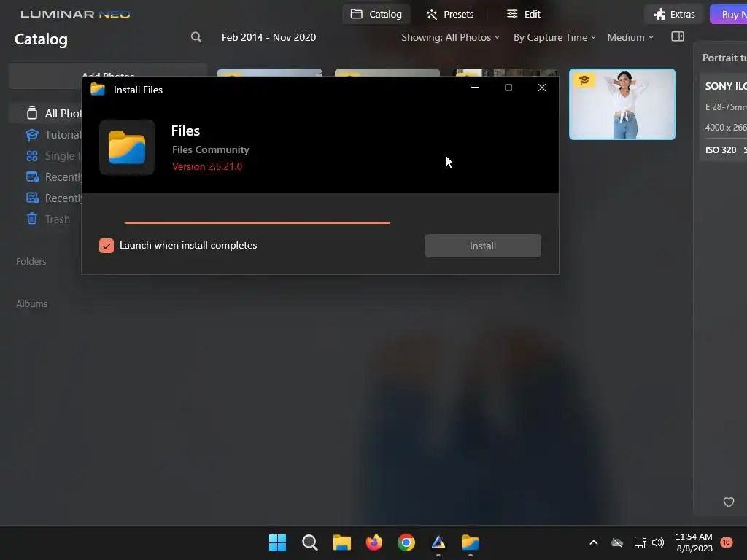The height and width of the screenshot is (560, 747).
Task: Open By Capture Time sort dropdown
Action: coord(554,37)
